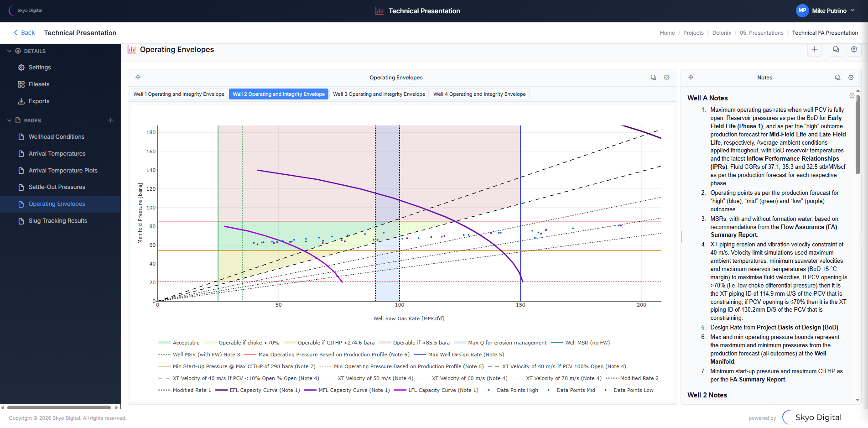Image resolution: width=868 pixels, height=428 pixels.
Task: Select the Well 3 Operating and Integrity Envelope tab
Action: pyautogui.click(x=379, y=94)
